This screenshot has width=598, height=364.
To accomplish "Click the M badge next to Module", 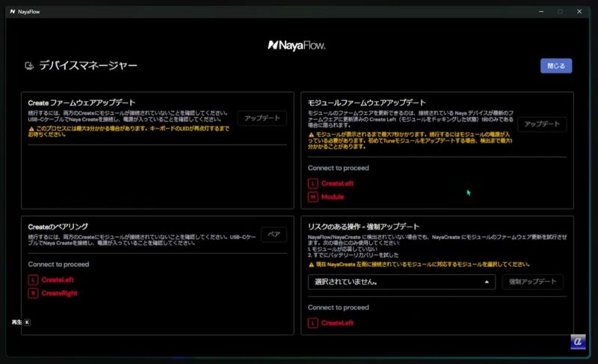I will (x=312, y=197).
